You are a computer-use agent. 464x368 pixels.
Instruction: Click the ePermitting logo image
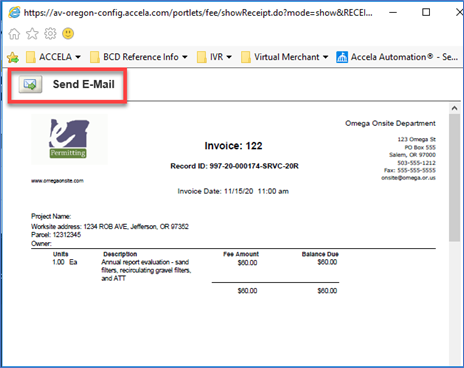click(x=69, y=139)
